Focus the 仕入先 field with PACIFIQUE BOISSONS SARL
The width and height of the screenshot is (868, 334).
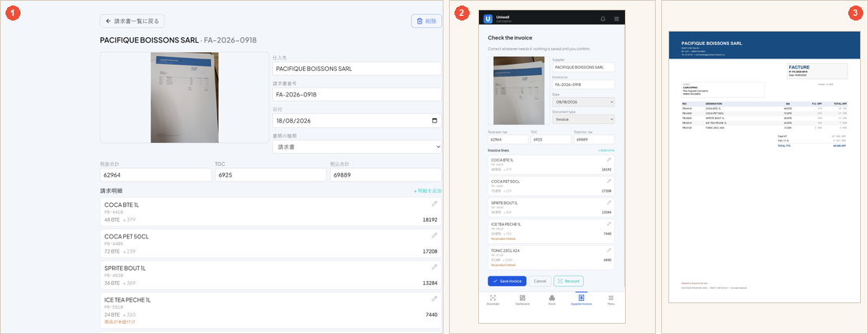(x=357, y=69)
